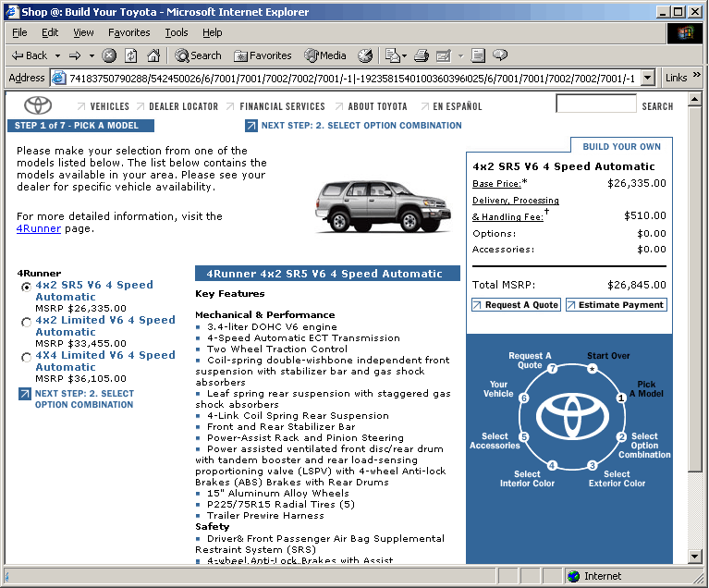Open the About Toyota navigation link

(x=377, y=106)
